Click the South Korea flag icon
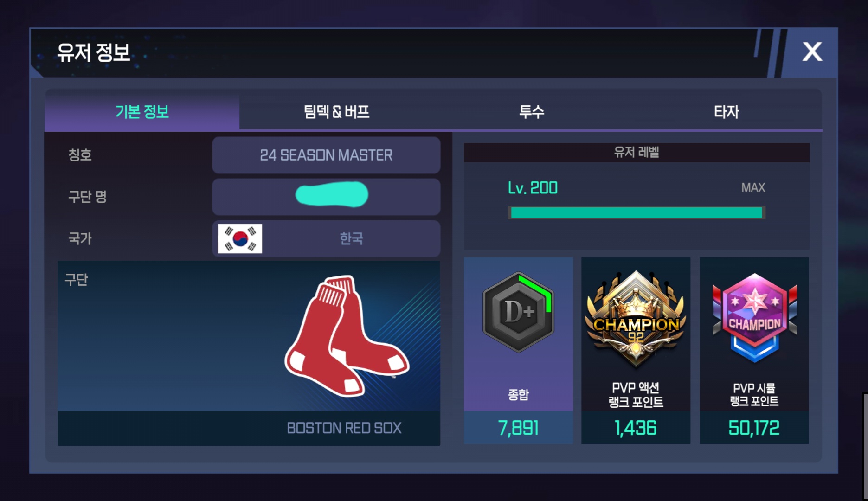This screenshot has width=868, height=501. coord(240,238)
